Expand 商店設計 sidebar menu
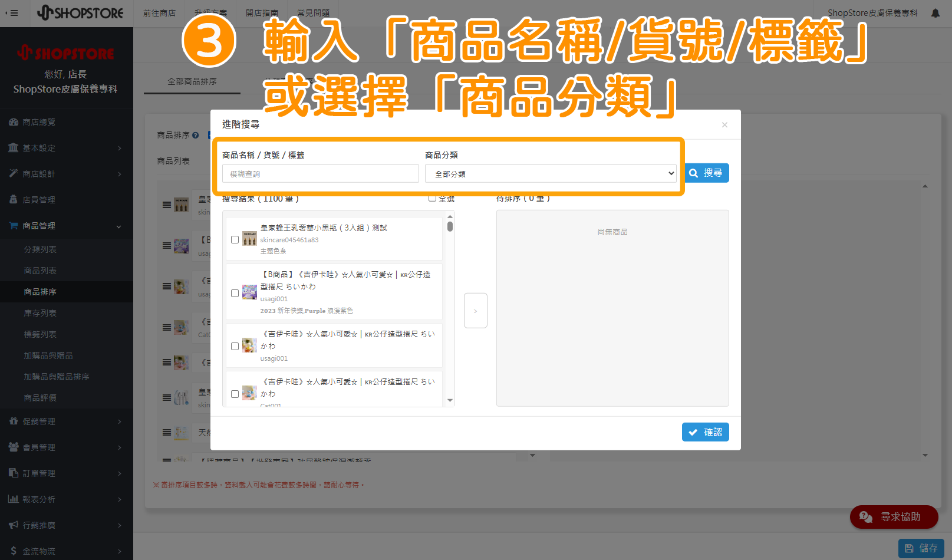Image resolution: width=952 pixels, height=560 pixels. [66, 174]
